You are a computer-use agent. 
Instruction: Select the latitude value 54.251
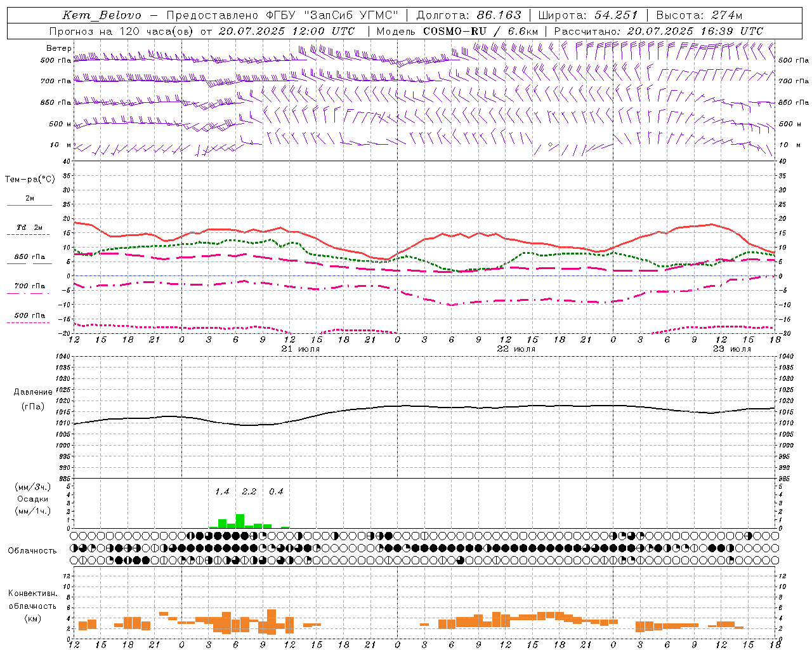click(x=615, y=15)
